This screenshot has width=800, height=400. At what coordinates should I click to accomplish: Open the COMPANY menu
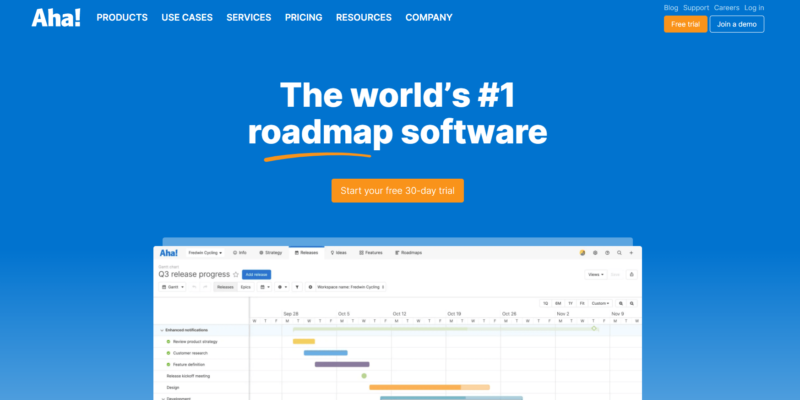429,17
